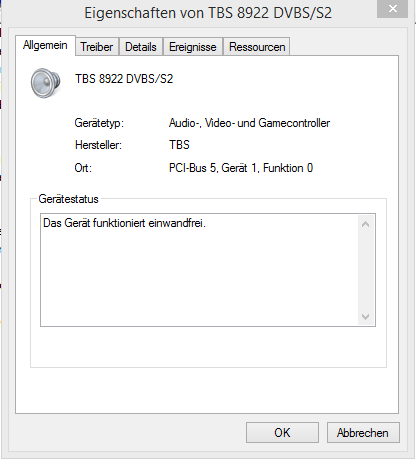The height and width of the screenshot is (462, 416).
Task: Select the Allgemein tab
Action: pos(45,45)
